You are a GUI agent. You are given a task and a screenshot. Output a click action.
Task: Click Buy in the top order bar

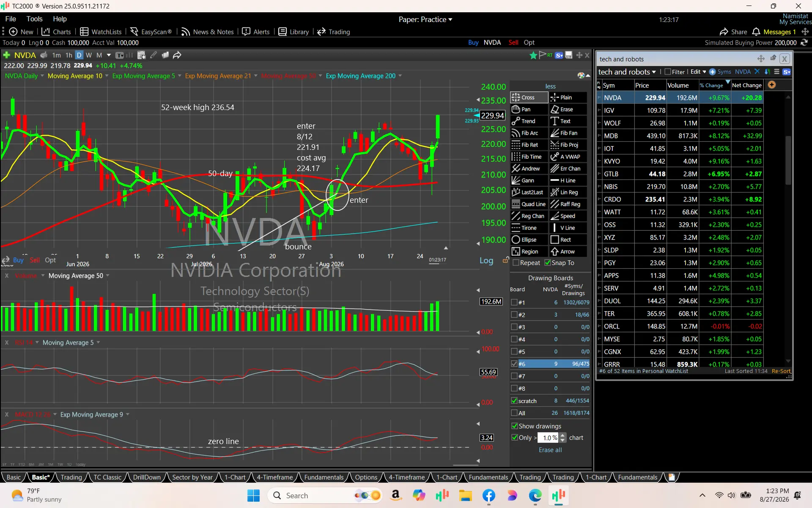[x=473, y=42]
